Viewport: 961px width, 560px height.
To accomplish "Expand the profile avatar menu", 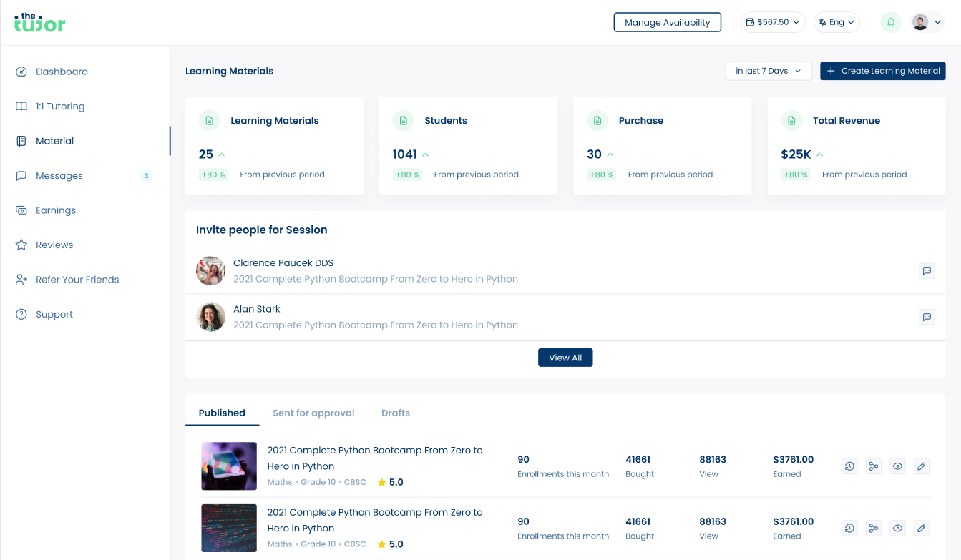I will click(928, 22).
